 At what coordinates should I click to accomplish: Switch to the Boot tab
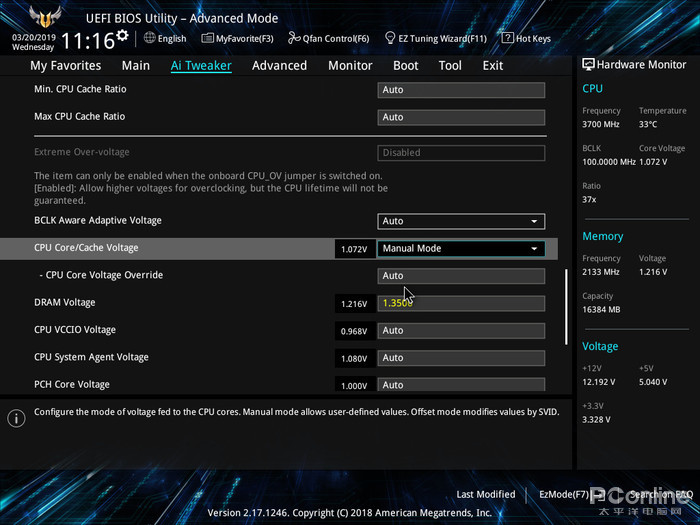point(405,66)
